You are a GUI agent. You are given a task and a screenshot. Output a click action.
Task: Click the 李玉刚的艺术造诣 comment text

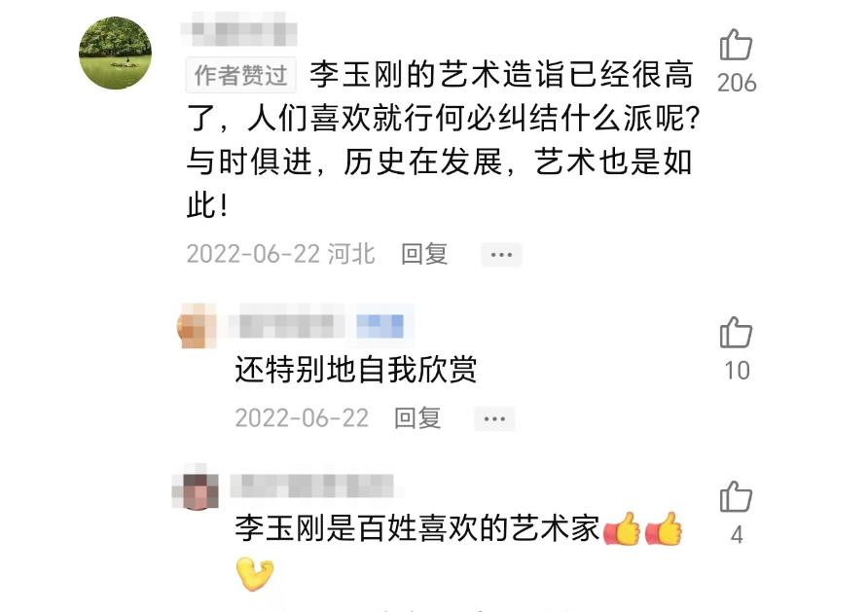(443, 140)
